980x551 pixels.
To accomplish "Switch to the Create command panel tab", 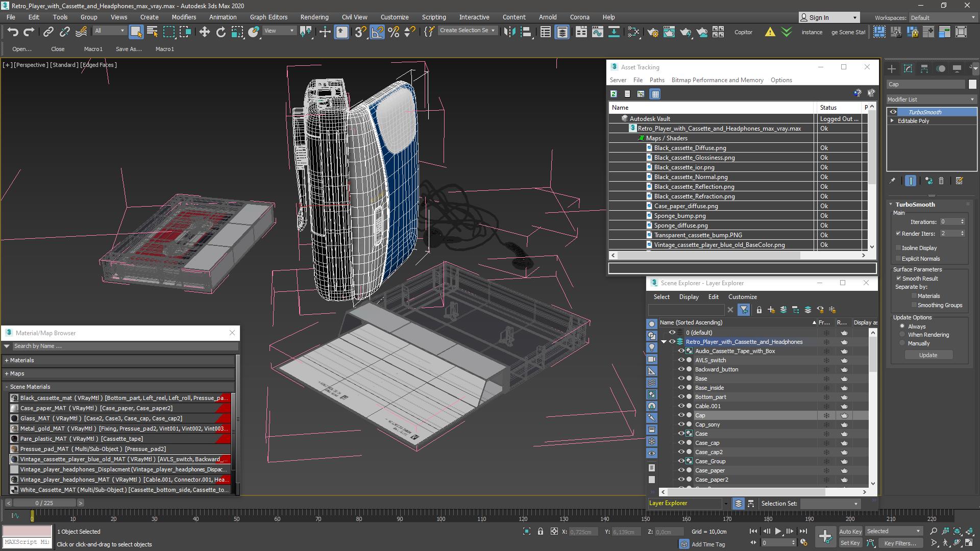I will pos(891,68).
